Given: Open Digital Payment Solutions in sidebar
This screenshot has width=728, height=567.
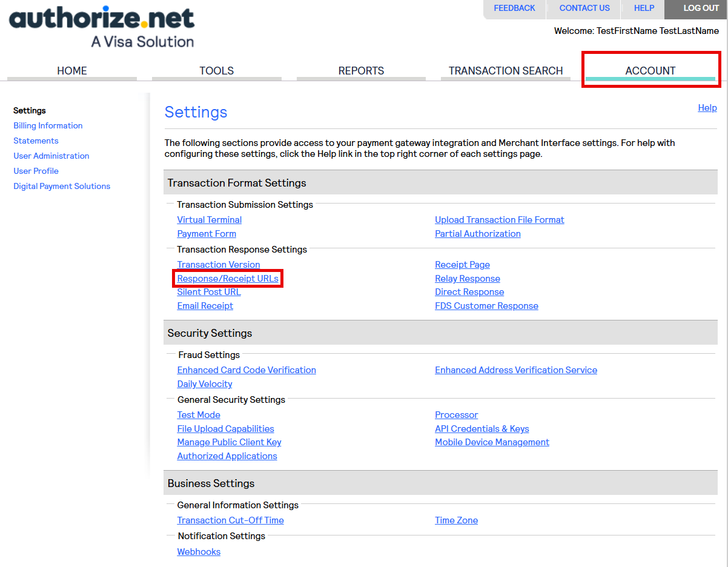Looking at the screenshot, I should tap(62, 187).
